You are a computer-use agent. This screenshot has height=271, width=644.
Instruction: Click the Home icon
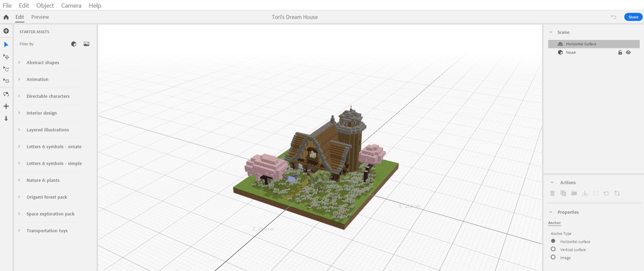pos(6,17)
